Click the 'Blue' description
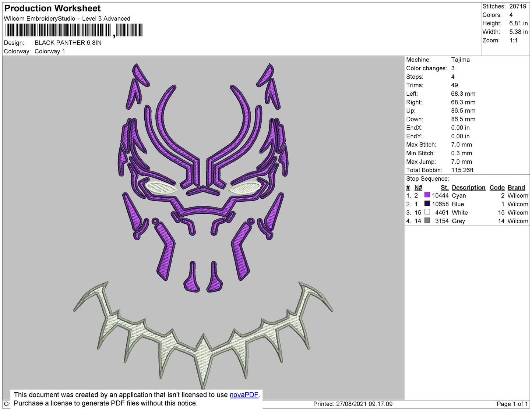The width and height of the screenshot is (532, 411). [458, 204]
